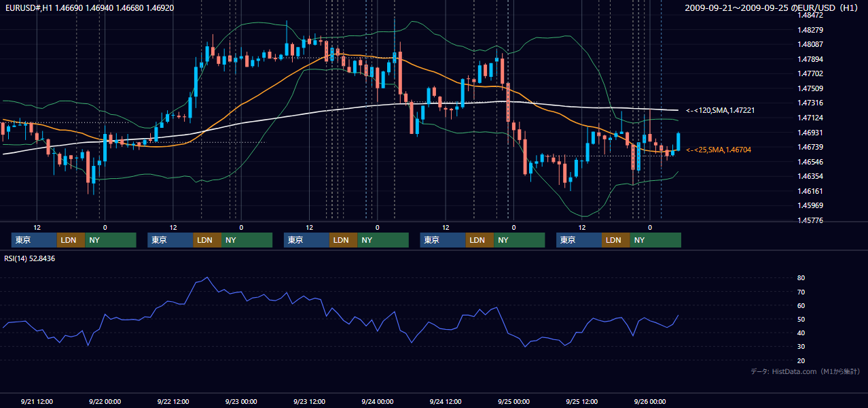The image size is (868, 408).
Task: Click price axis label 1.47316
Action: point(810,103)
